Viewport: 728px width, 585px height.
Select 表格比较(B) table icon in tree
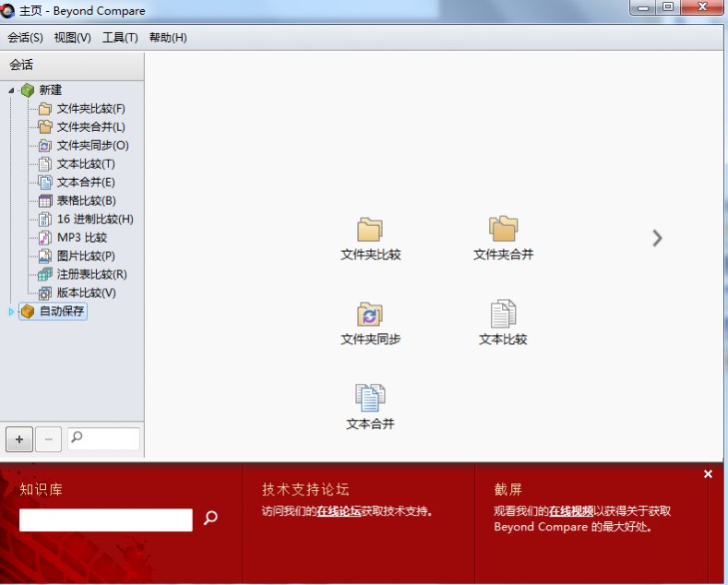tap(45, 200)
